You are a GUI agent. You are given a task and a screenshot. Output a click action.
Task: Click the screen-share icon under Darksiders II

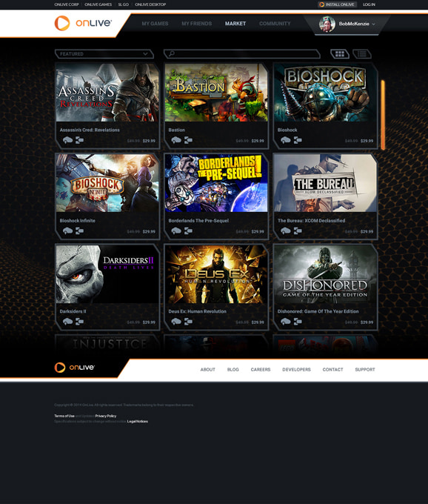coord(79,322)
